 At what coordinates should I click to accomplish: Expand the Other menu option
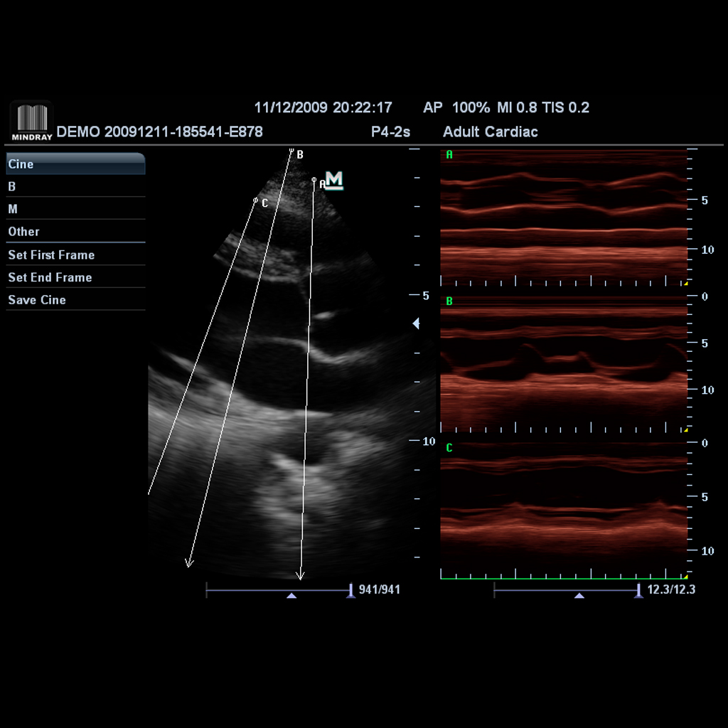[x=73, y=232]
